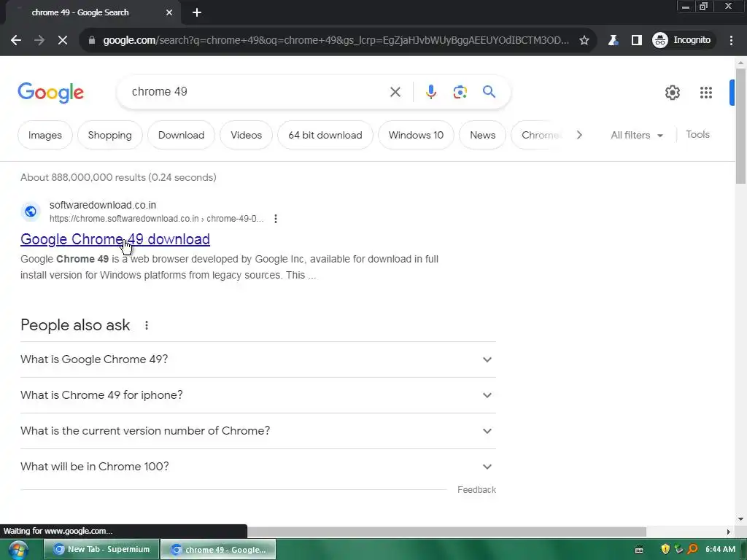Expand What is Google Chrome 49?
This screenshot has width=747, height=560.
point(258,359)
